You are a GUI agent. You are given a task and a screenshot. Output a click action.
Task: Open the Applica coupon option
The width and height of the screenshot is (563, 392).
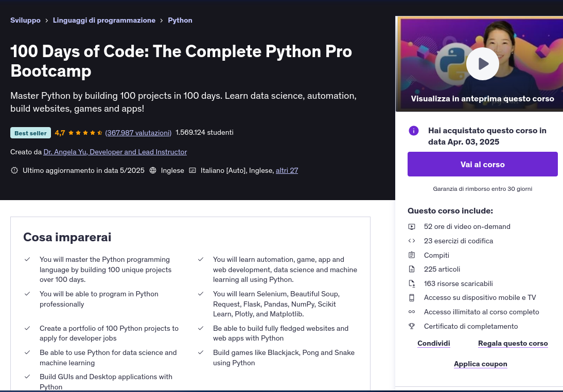480,364
